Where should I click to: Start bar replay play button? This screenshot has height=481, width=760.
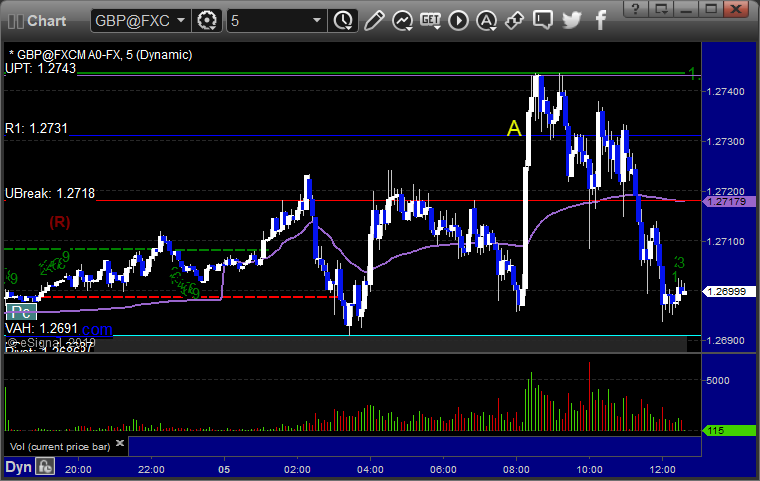(x=458, y=21)
